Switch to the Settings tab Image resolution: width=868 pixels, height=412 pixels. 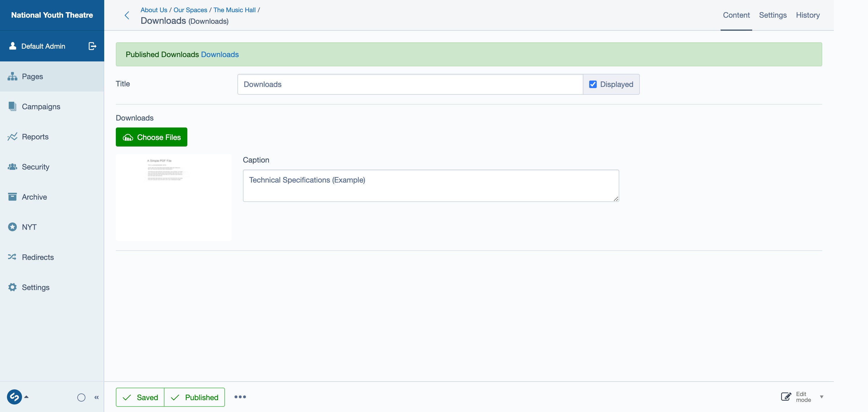[773, 15]
